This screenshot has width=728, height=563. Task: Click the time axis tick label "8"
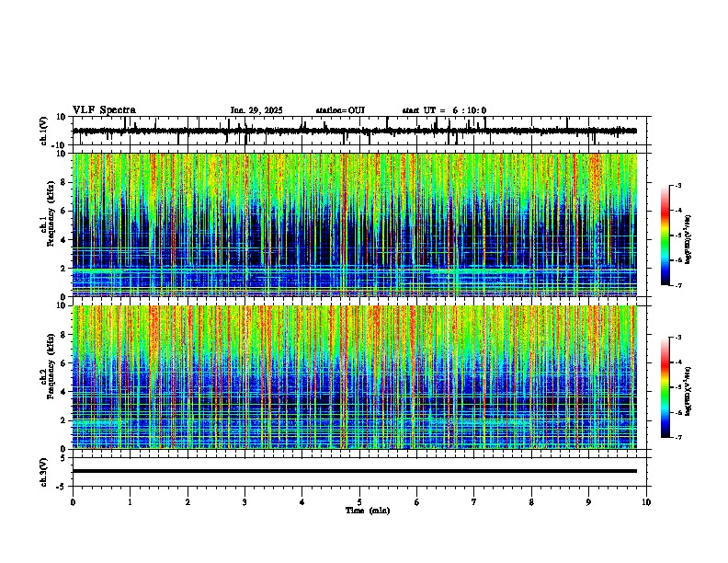coord(531,502)
